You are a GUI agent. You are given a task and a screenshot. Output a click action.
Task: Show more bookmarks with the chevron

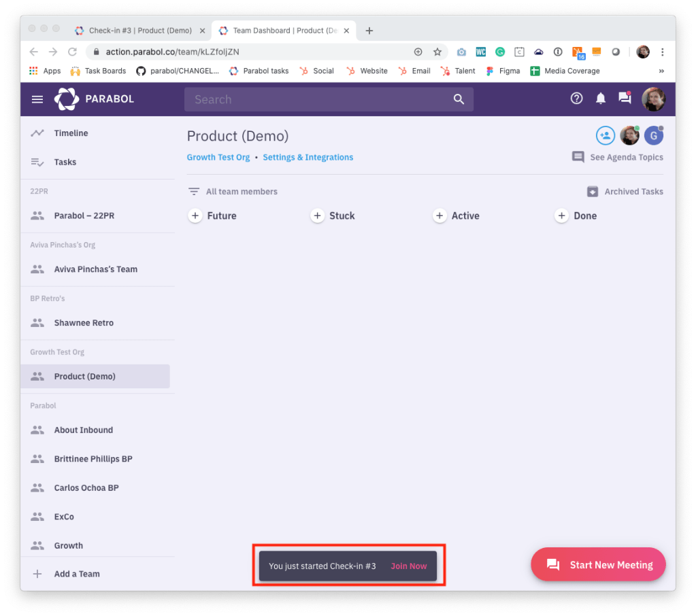click(x=661, y=71)
